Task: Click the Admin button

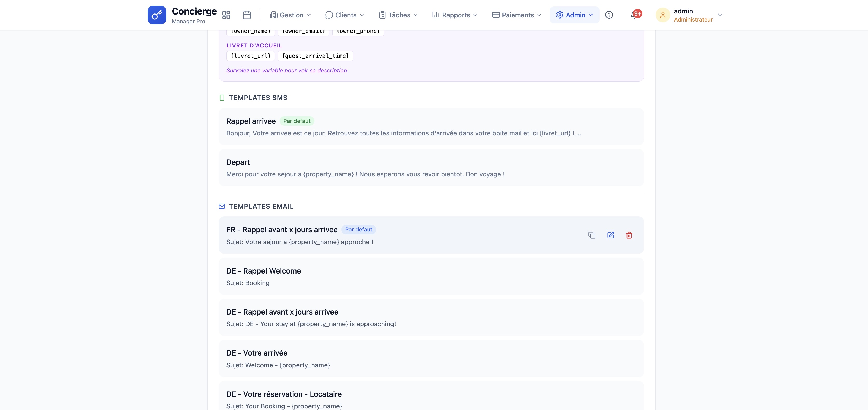Action: pos(574,15)
